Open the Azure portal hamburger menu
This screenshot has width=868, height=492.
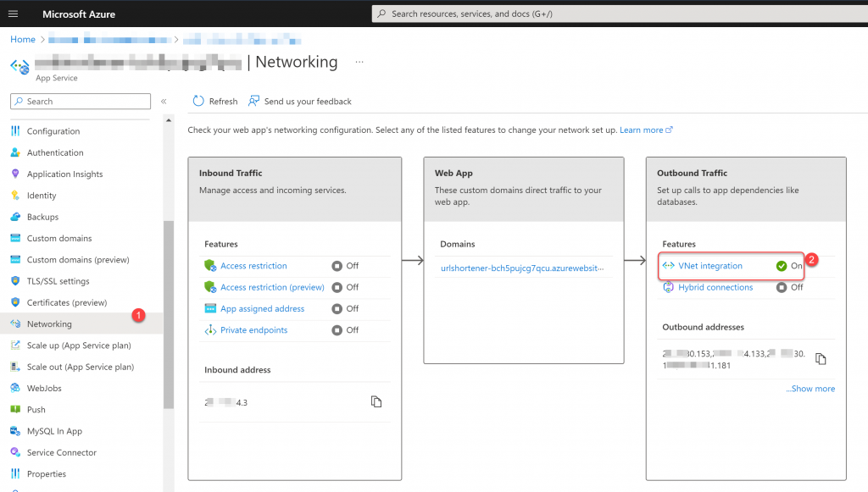tap(14, 14)
